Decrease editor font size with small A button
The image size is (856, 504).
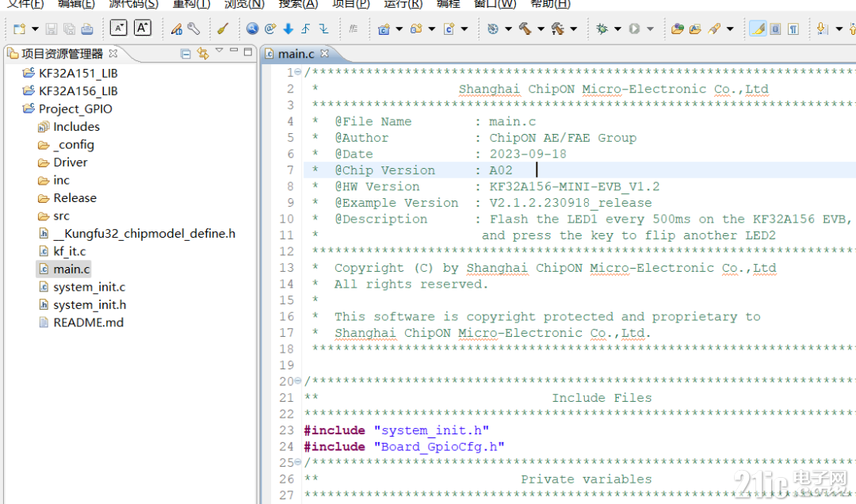(x=118, y=28)
